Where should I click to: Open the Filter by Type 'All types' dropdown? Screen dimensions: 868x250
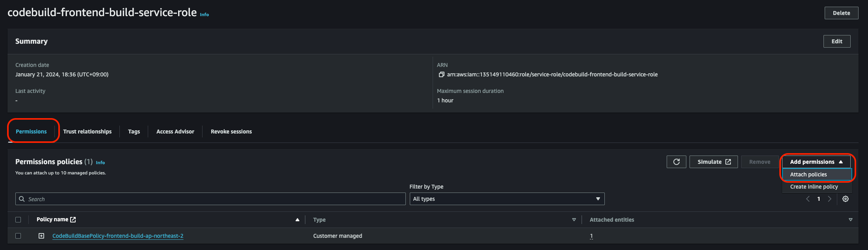point(507,199)
